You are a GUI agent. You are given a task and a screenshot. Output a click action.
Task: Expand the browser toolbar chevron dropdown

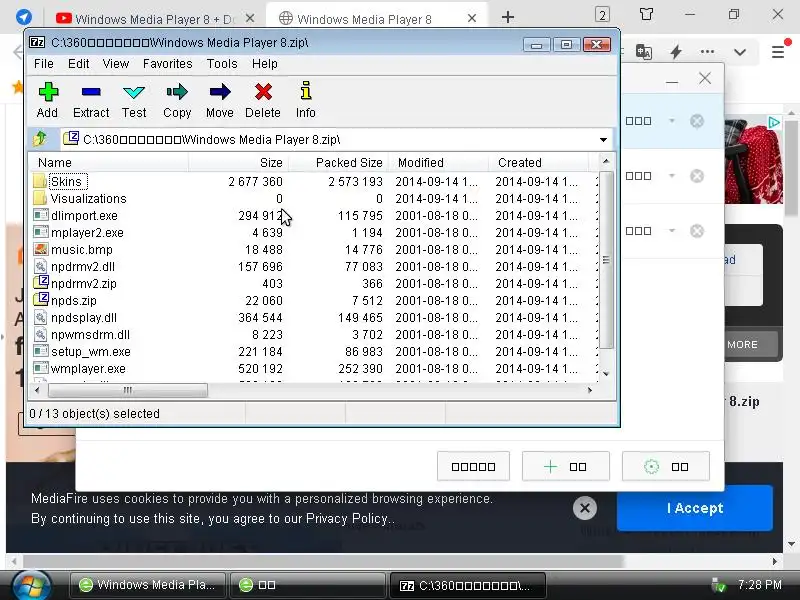click(x=740, y=52)
